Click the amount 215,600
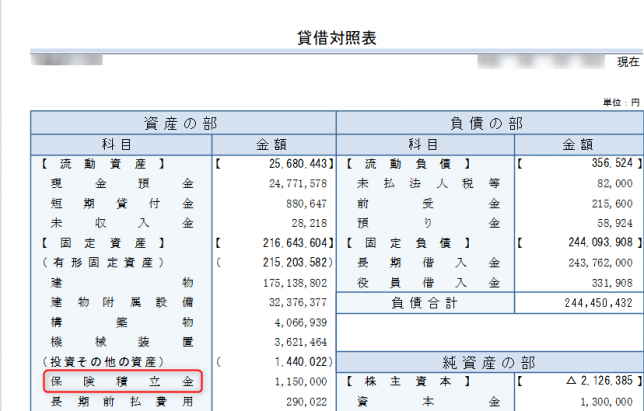The width and height of the screenshot is (644, 411). point(612,204)
